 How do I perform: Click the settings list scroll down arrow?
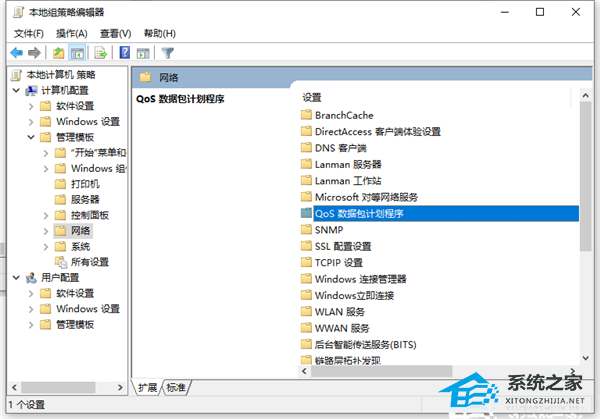pyautogui.click(x=585, y=359)
